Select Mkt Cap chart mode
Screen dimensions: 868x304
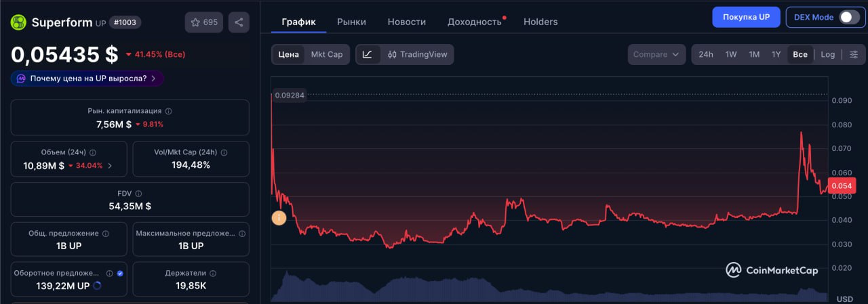pos(327,54)
